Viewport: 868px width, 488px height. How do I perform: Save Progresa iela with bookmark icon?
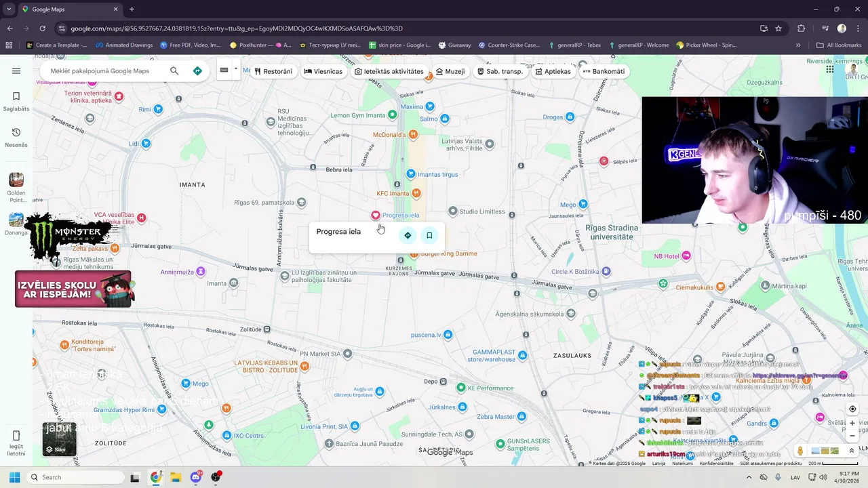tap(429, 235)
